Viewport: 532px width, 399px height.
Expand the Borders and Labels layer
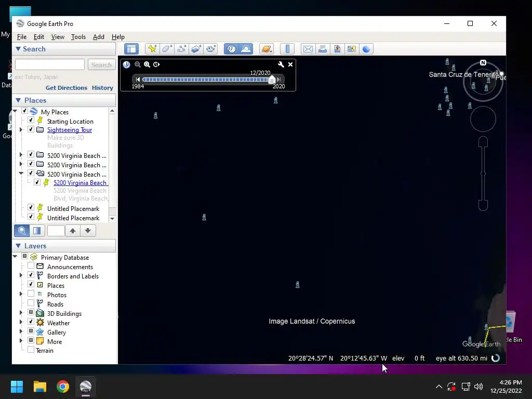click(x=21, y=275)
